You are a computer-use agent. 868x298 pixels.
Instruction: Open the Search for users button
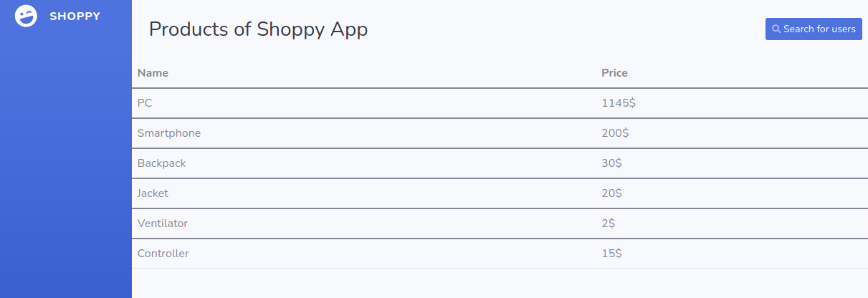click(x=814, y=29)
